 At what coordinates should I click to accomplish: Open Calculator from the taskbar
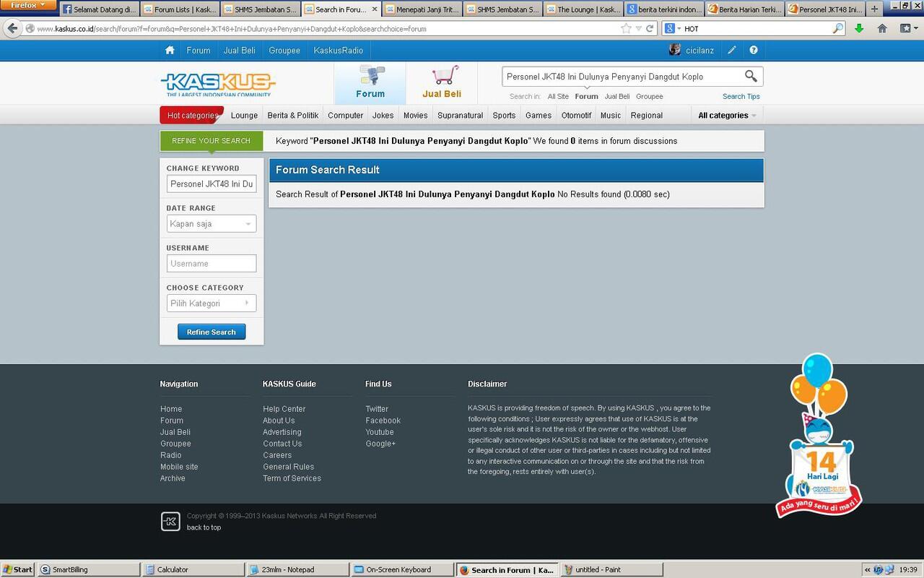[x=193, y=569]
